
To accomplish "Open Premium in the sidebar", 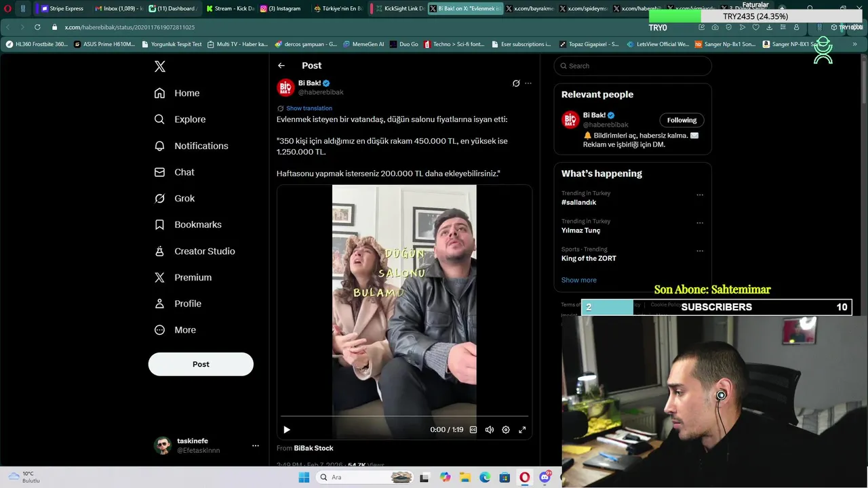I will click(183, 277).
